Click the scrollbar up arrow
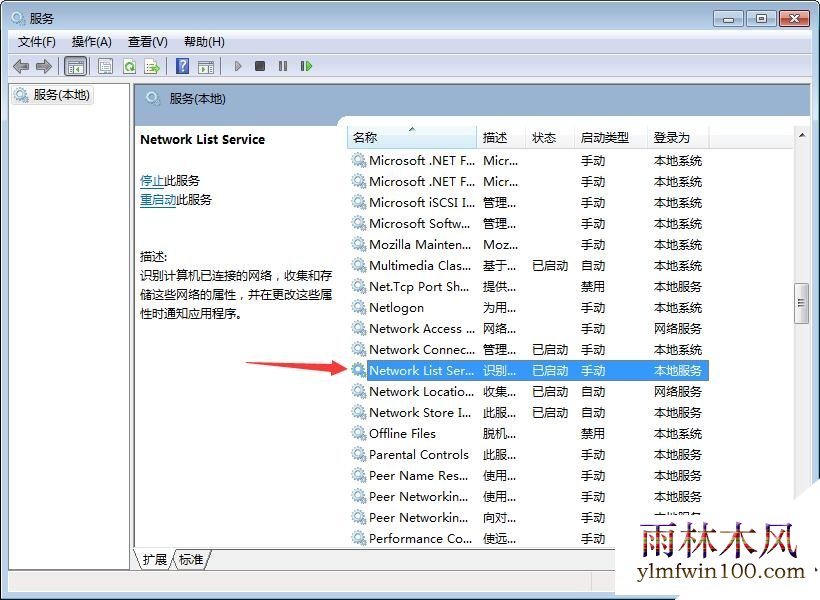820x600 pixels. pyautogui.click(x=802, y=135)
